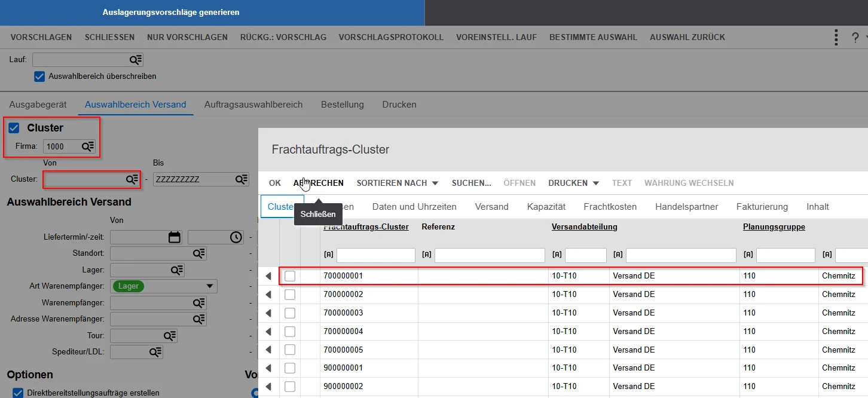Click AUSWAHL ZURÜCK toolbar button

coord(687,37)
